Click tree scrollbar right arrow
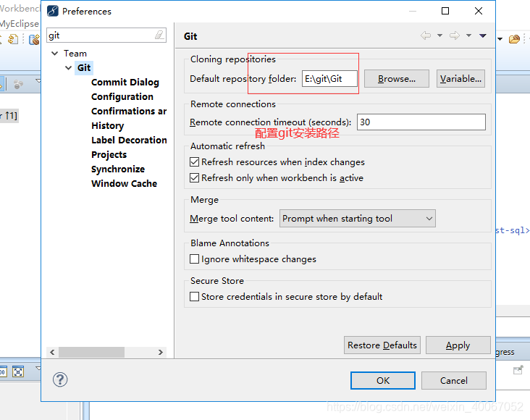This screenshot has height=420, width=530. (x=161, y=352)
